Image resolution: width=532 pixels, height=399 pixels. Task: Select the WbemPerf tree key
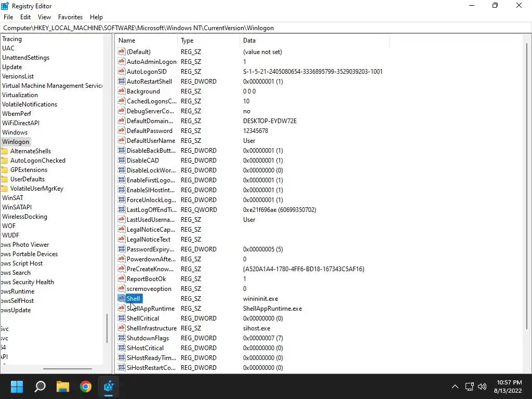[x=17, y=114]
